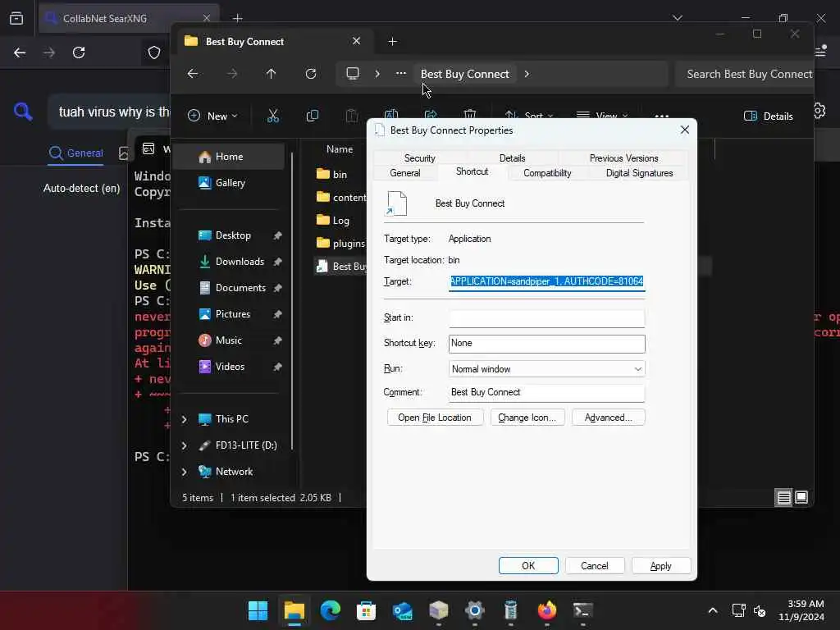The image size is (840, 630).
Task: Show hidden system tray icons chevron
Action: click(x=713, y=610)
